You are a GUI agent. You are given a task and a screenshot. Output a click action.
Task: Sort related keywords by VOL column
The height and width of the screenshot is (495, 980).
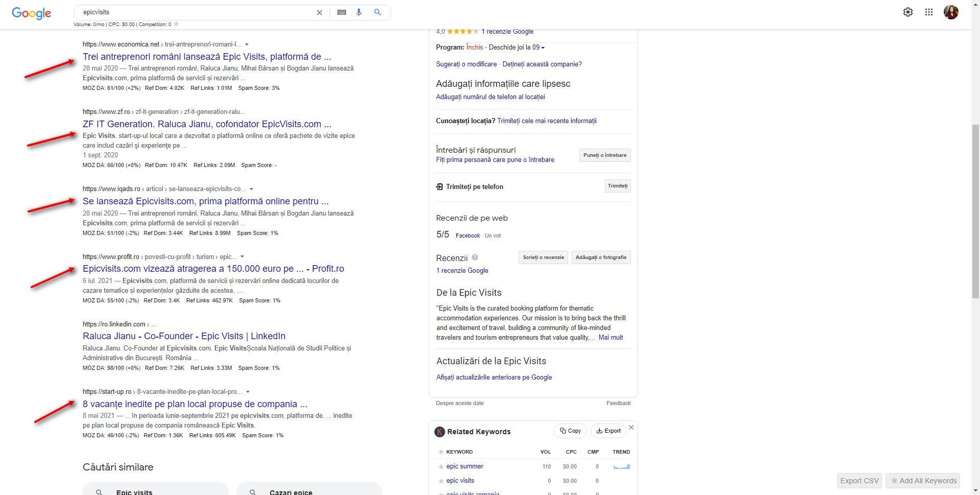click(546, 452)
